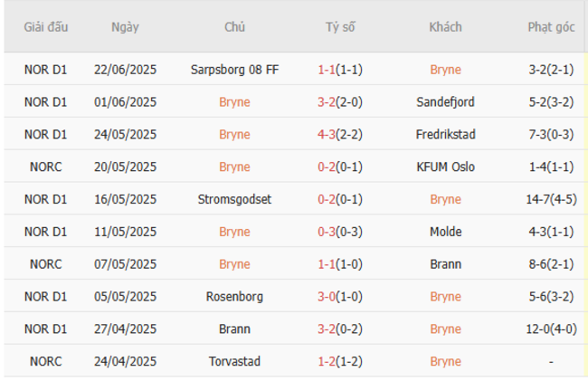Click the Molde team name
Viewport: 588px width, 381px height.
(x=445, y=232)
